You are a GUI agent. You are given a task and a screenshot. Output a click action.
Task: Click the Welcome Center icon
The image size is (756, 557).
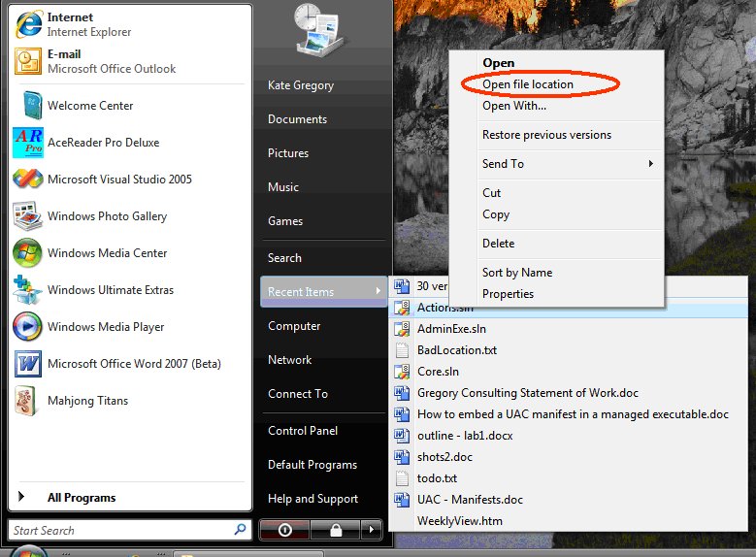coord(32,105)
